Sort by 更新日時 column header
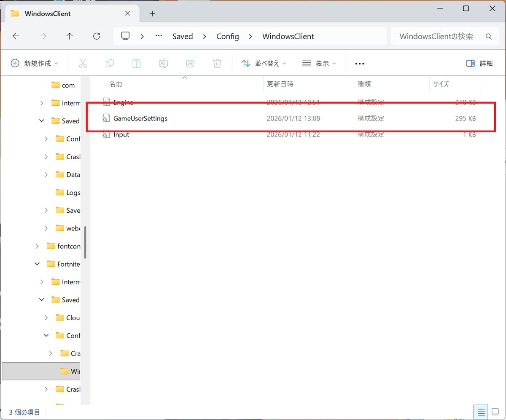The image size is (506, 420). 280,84
